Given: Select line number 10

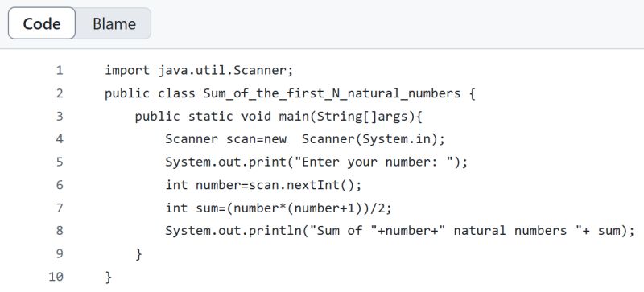Looking at the screenshot, I should pyautogui.click(x=56, y=277).
